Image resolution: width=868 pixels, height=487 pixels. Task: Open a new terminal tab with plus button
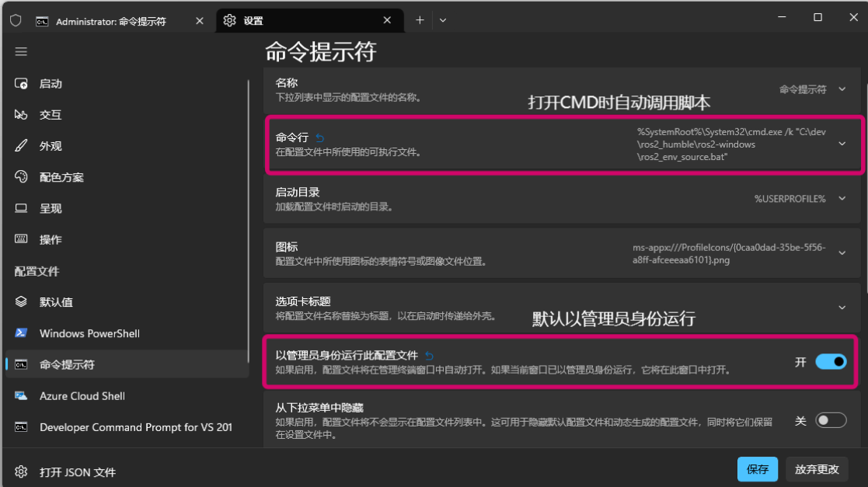click(420, 19)
